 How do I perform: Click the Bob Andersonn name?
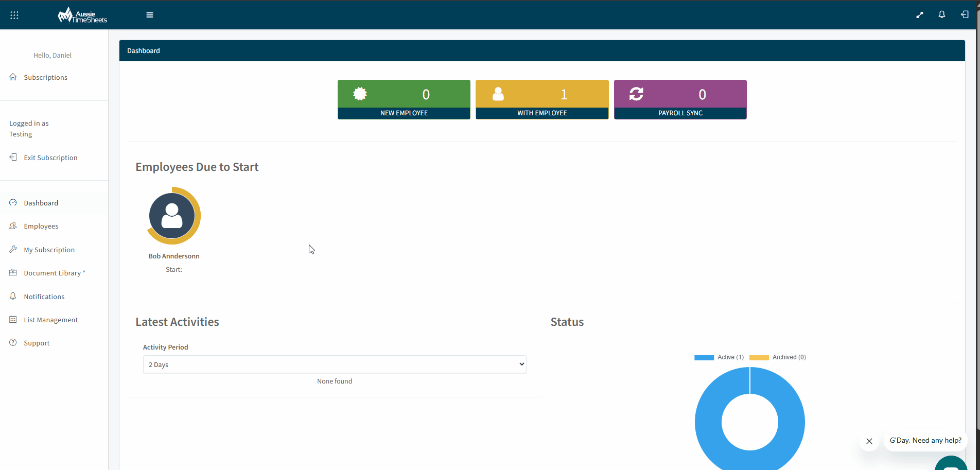tap(174, 256)
